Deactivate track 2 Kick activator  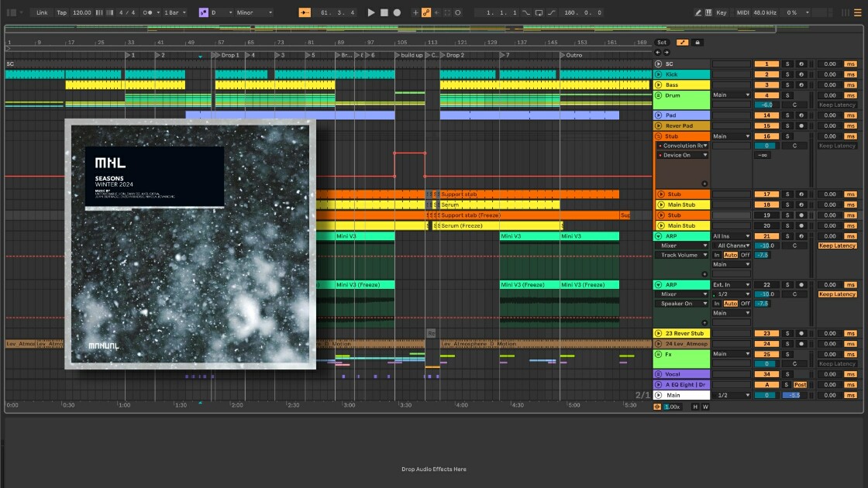coord(766,74)
